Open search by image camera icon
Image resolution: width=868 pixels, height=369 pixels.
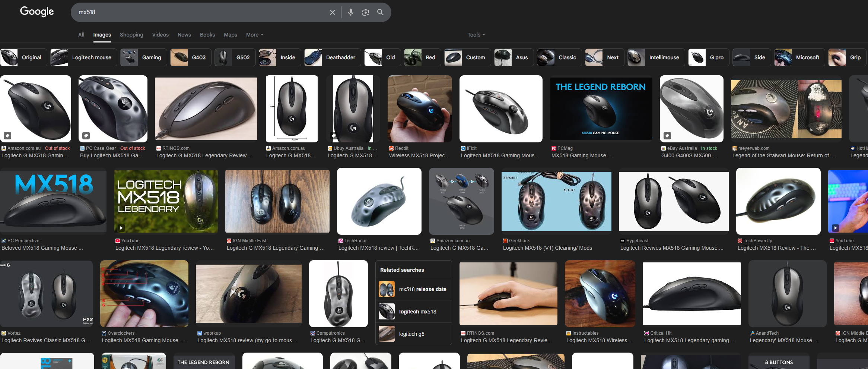click(x=365, y=12)
